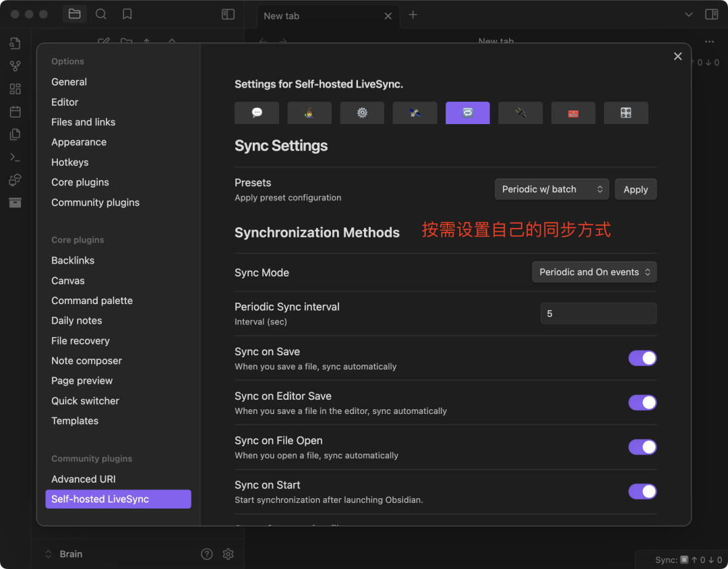Open the file explorer folder icon
The image size is (728, 569).
tap(74, 14)
